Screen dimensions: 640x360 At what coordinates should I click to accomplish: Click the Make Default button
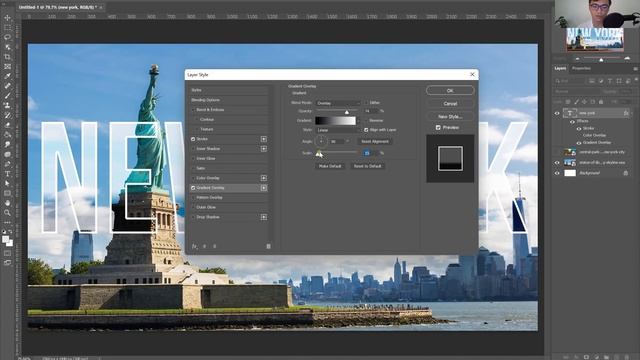tap(330, 166)
